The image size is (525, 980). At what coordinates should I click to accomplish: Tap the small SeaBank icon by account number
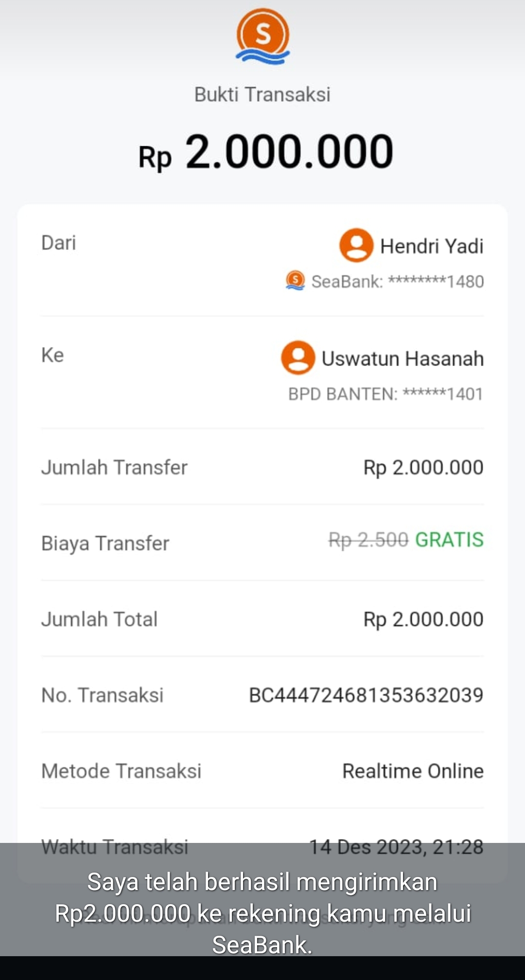(x=295, y=280)
